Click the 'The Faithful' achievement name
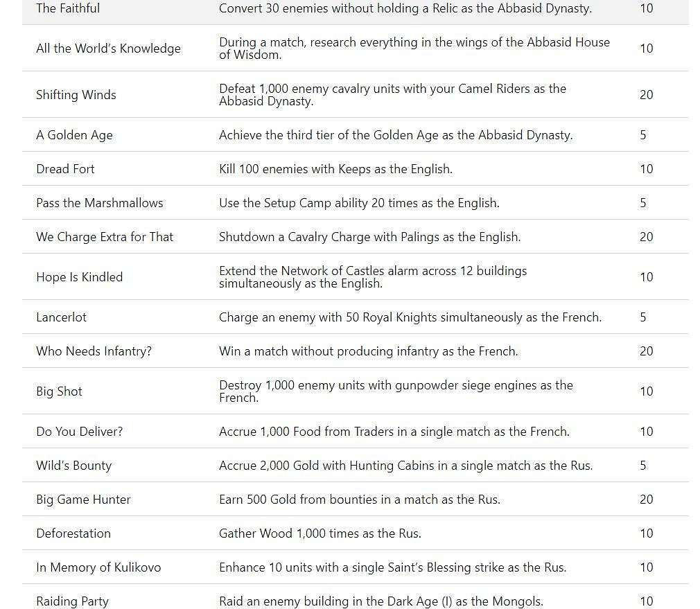The image size is (700, 609). tap(68, 8)
